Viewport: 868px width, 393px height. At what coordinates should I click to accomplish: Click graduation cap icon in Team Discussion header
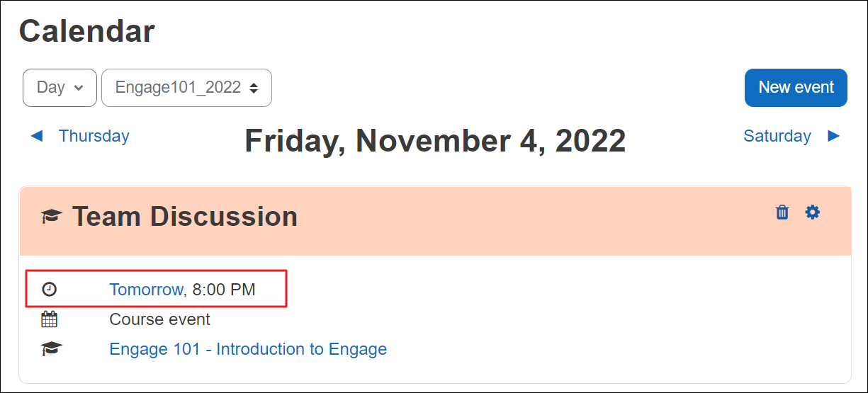coord(51,217)
